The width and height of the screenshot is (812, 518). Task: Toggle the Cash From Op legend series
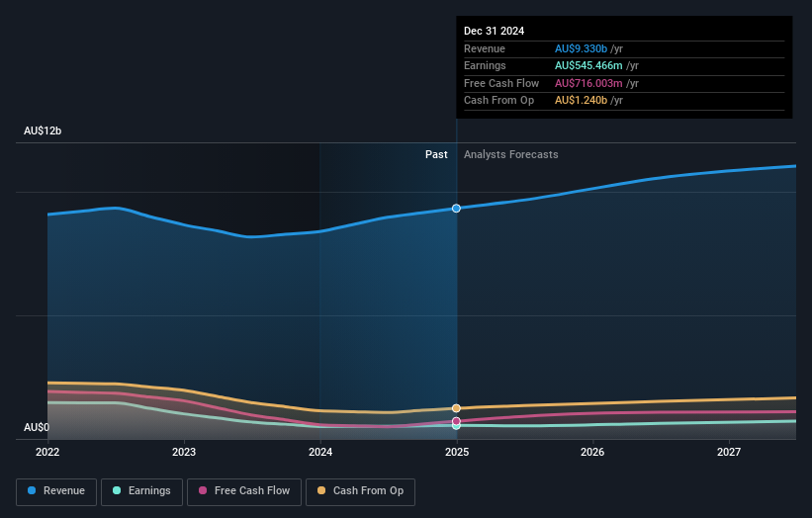(360, 491)
